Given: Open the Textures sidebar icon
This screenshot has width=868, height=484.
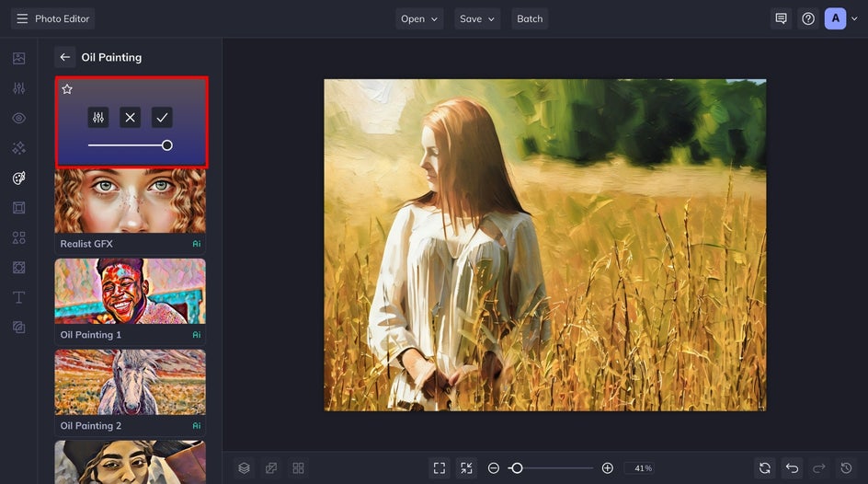Looking at the screenshot, I should [18, 268].
